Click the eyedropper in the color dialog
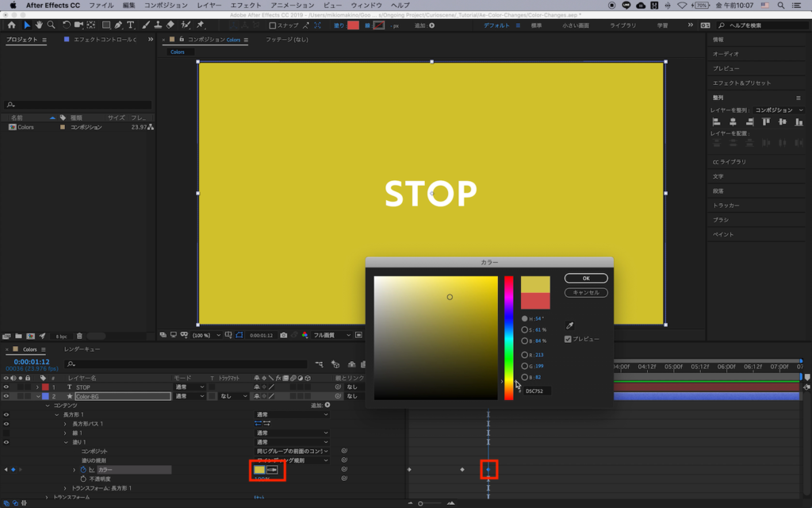The width and height of the screenshot is (812, 508). 569,325
